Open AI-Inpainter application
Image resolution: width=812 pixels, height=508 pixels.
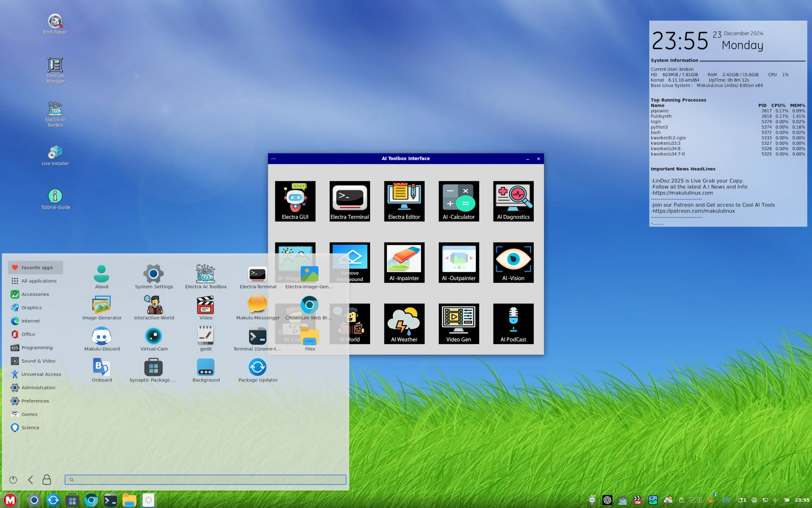pyautogui.click(x=405, y=263)
